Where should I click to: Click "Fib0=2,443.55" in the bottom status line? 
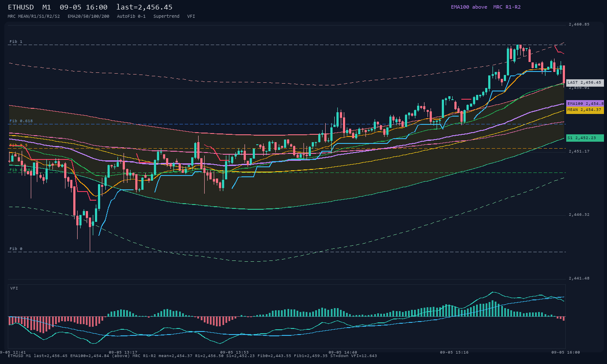275,356
